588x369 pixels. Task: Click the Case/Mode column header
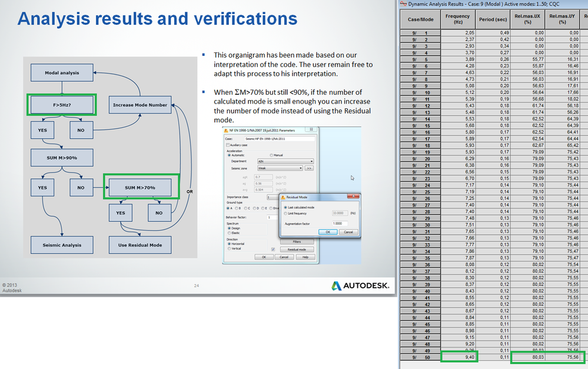point(420,19)
